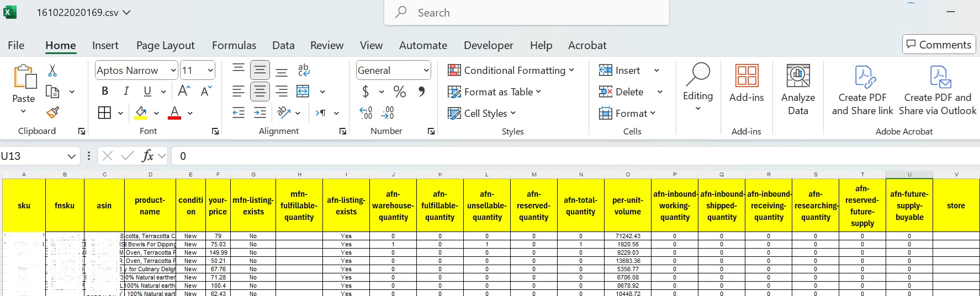
Task: Click the Paste clipboard icon
Action: coord(24,77)
